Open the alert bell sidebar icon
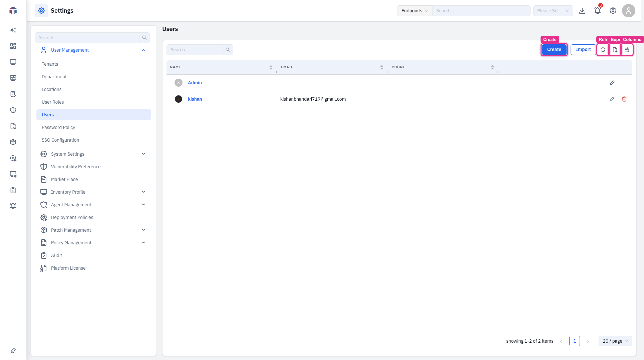 (13, 206)
